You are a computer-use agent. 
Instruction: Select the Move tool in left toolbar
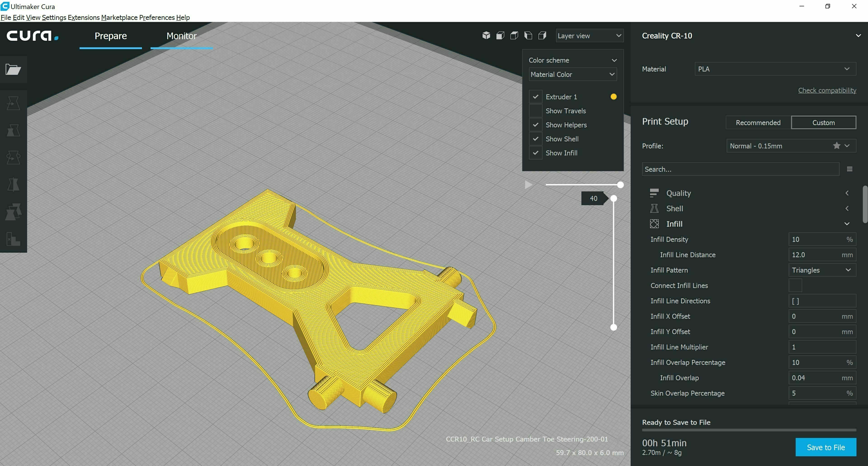pyautogui.click(x=14, y=103)
